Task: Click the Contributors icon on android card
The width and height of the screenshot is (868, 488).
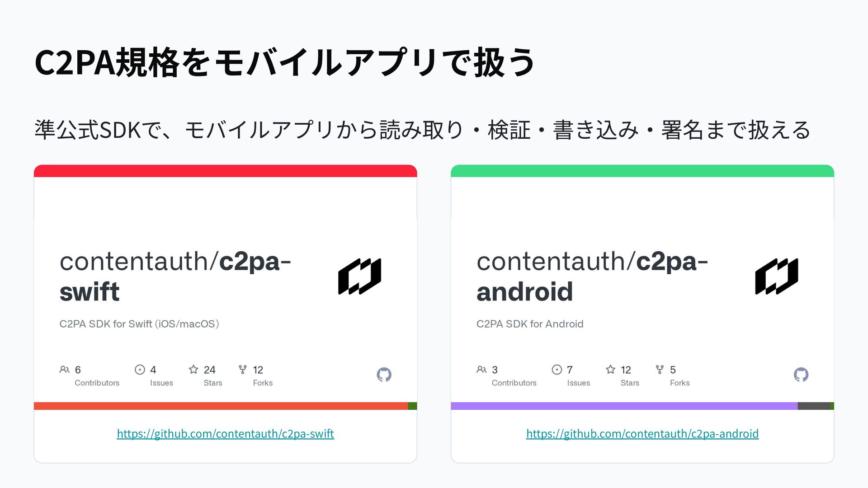Action: click(481, 370)
